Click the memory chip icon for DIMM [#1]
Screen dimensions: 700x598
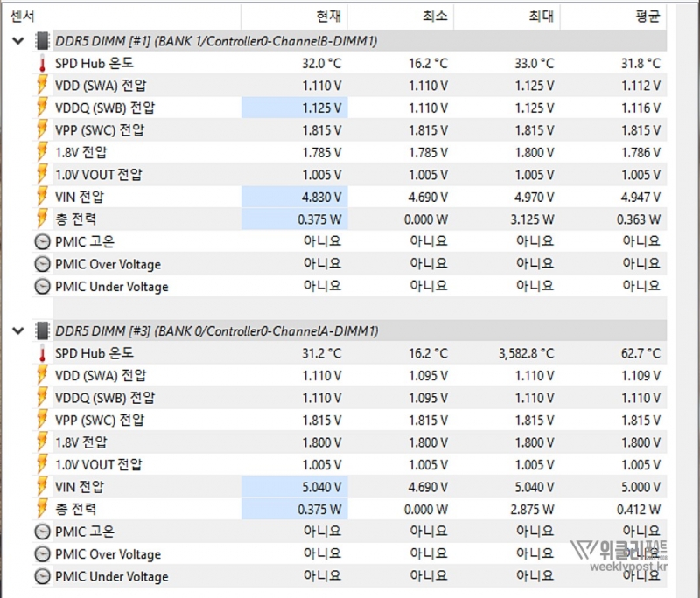(x=41, y=41)
